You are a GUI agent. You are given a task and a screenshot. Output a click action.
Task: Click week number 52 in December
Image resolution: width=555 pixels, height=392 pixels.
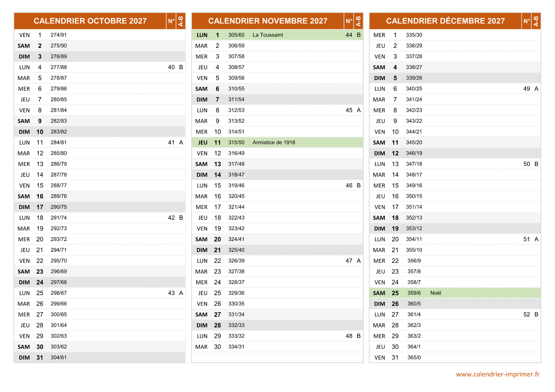(527, 314)
